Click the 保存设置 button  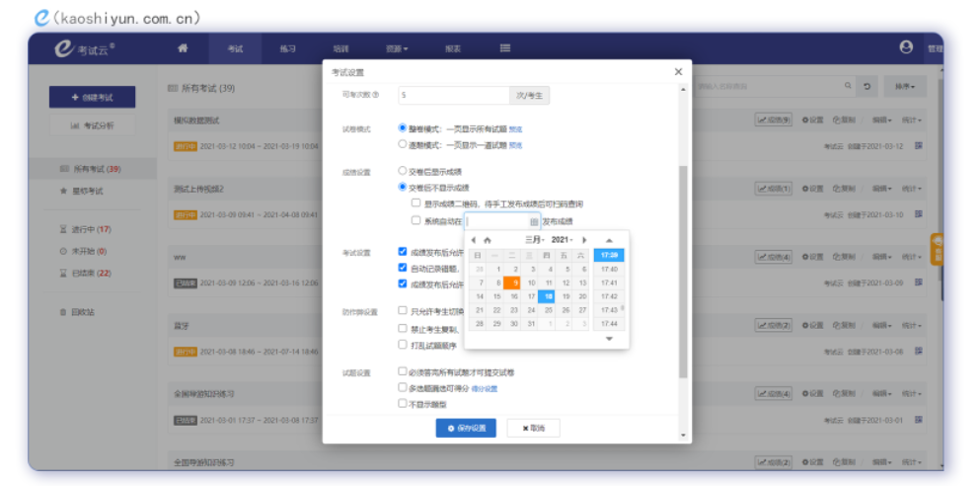[466, 428]
